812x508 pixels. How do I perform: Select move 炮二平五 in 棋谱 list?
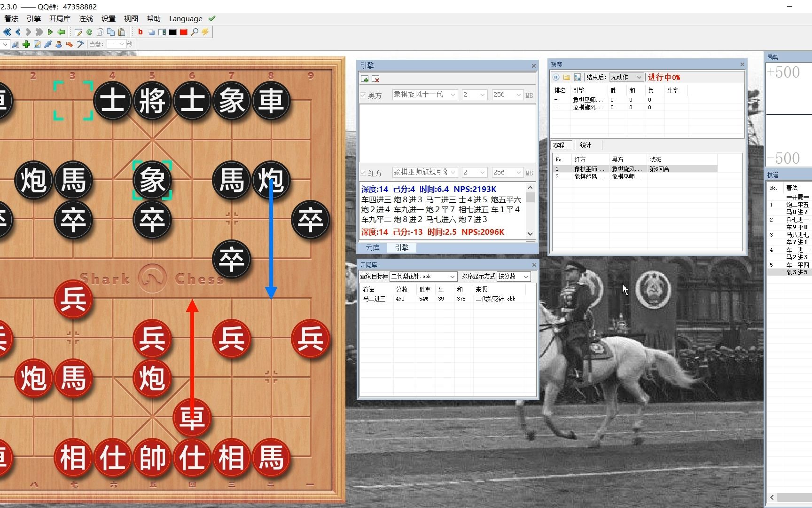click(797, 205)
